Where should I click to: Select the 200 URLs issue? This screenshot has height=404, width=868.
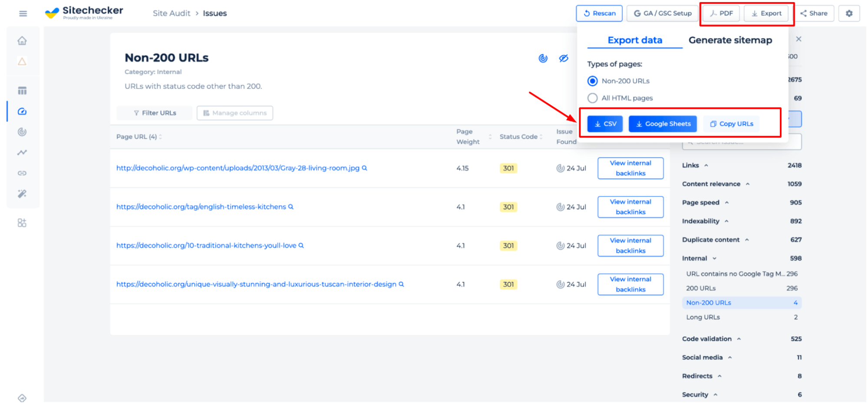click(x=742, y=288)
